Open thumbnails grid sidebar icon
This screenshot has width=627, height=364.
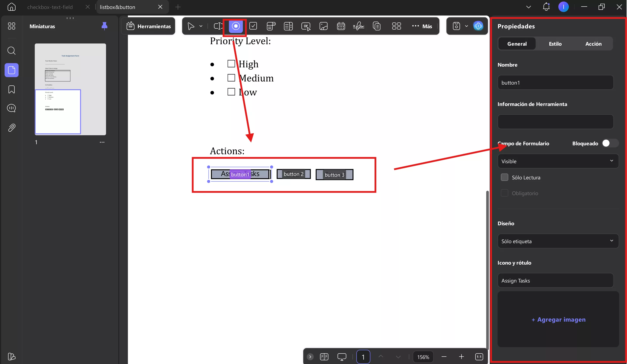(11, 26)
